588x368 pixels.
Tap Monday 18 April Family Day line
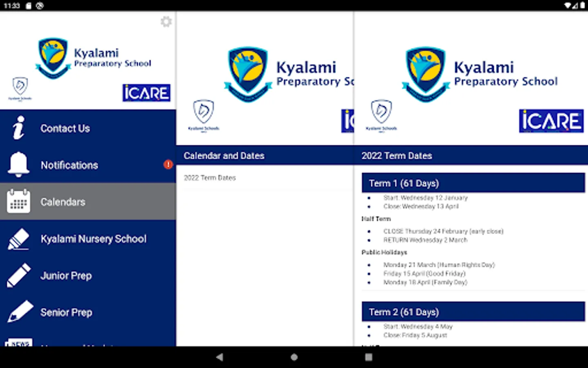click(425, 283)
